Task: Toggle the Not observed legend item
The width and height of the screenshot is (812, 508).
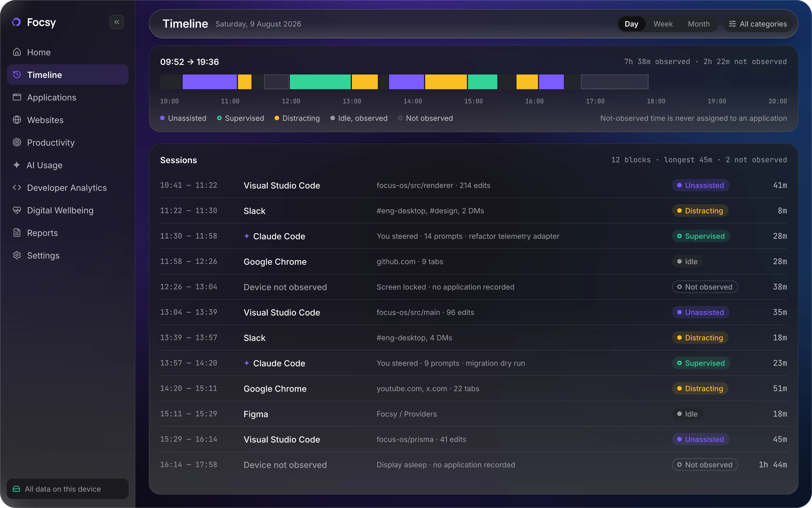Action: 425,118
